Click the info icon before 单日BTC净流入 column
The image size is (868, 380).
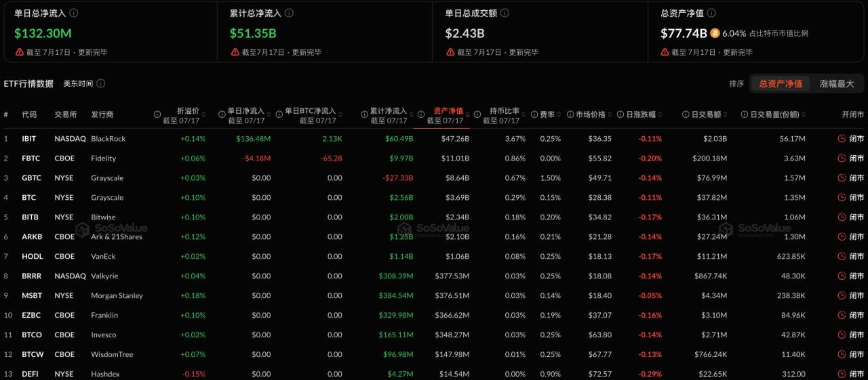pyautogui.click(x=279, y=114)
